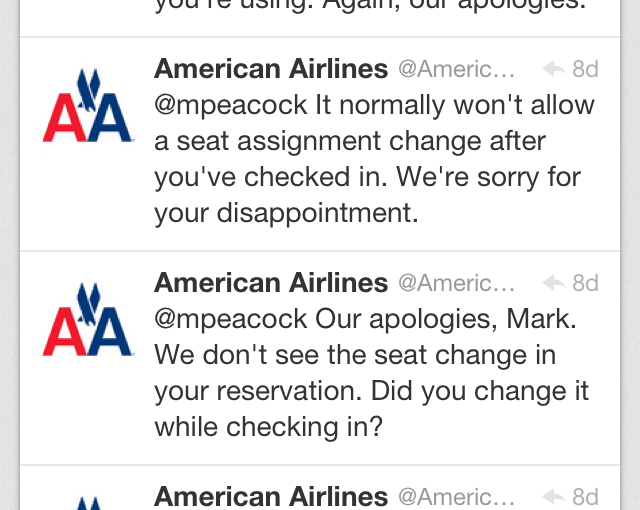Viewport: 640px width, 510px height.
Task: Click the reply arrow on the bottom-most tweet
Action: pyautogui.click(x=553, y=496)
